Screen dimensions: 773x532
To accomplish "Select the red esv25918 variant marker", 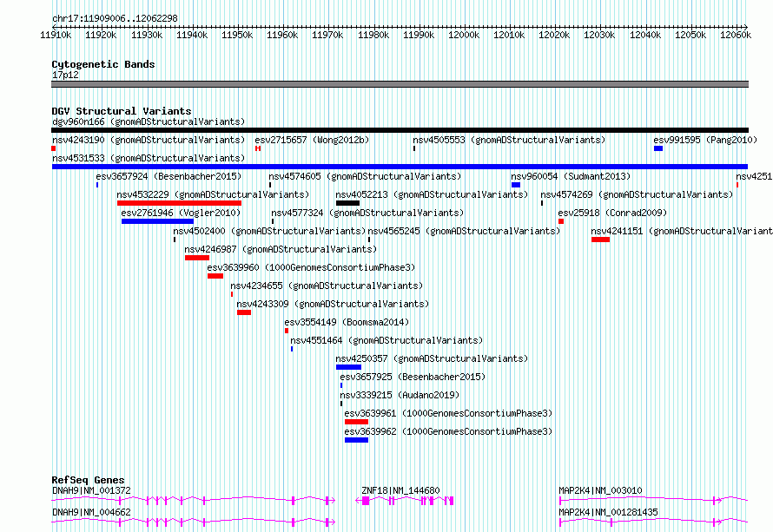I will [x=561, y=221].
